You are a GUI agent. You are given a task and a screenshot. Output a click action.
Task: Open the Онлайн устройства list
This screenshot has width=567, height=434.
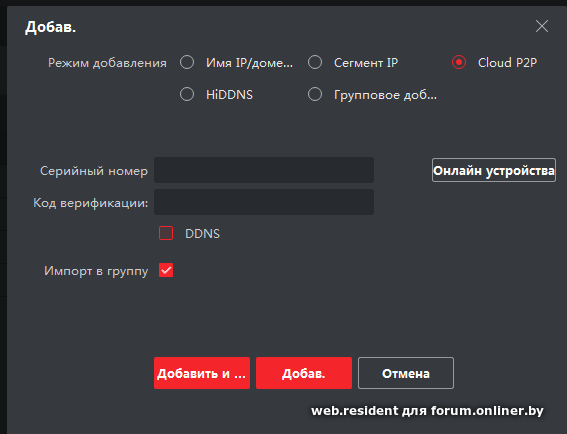494,170
